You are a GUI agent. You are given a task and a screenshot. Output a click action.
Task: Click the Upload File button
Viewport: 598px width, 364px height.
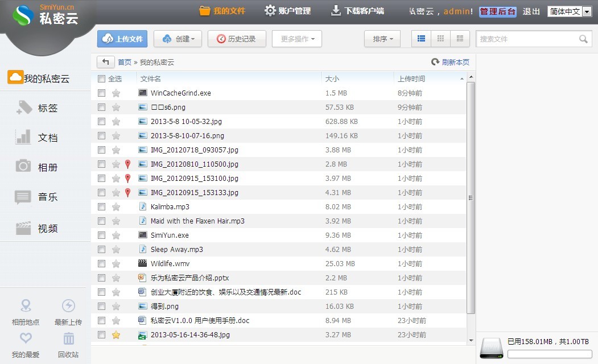point(122,39)
